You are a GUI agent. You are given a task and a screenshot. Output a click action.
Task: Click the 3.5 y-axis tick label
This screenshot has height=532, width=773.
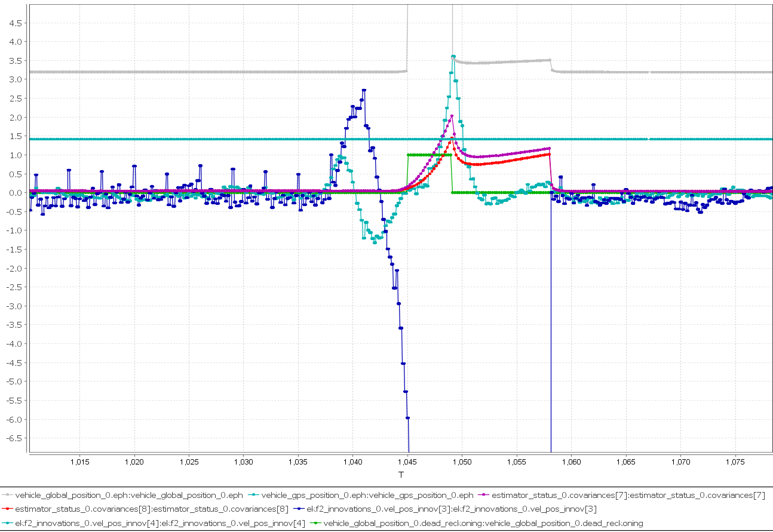[16, 61]
